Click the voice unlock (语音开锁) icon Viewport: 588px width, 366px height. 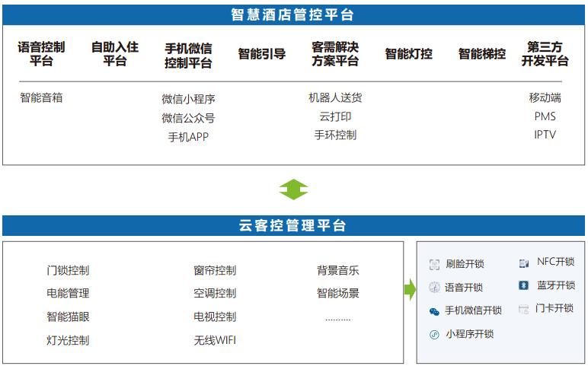tap(434, 288)
